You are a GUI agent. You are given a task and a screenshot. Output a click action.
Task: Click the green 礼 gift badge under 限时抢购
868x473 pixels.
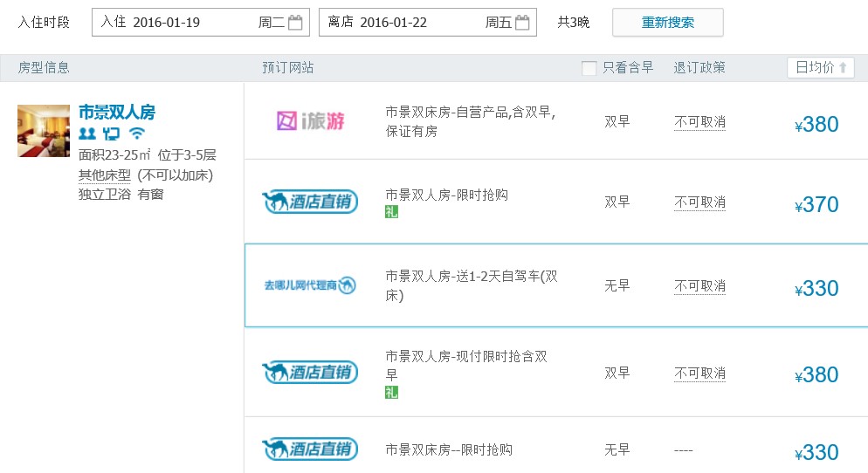coord(391,212)
